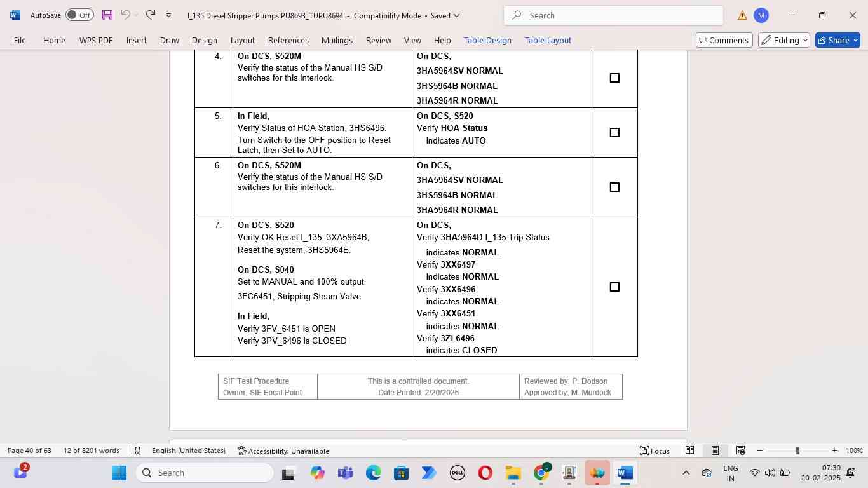Show hidden system tray icons
Viewport: 868px width, 488px height.
(686, 473)
